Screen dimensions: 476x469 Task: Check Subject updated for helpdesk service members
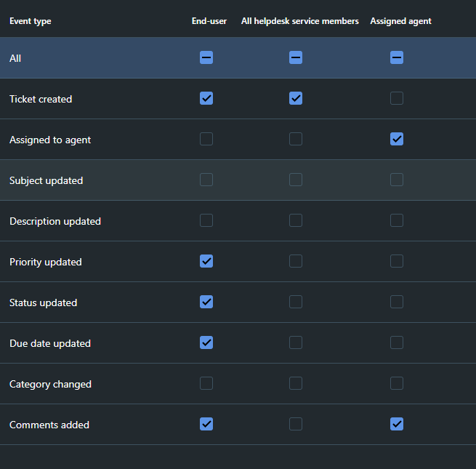point(296,180)
